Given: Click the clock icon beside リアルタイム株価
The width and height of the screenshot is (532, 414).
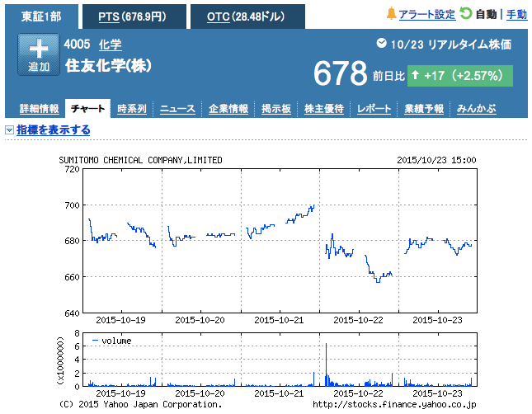Looking at the screenshot, I should click(x=381, y=43).
